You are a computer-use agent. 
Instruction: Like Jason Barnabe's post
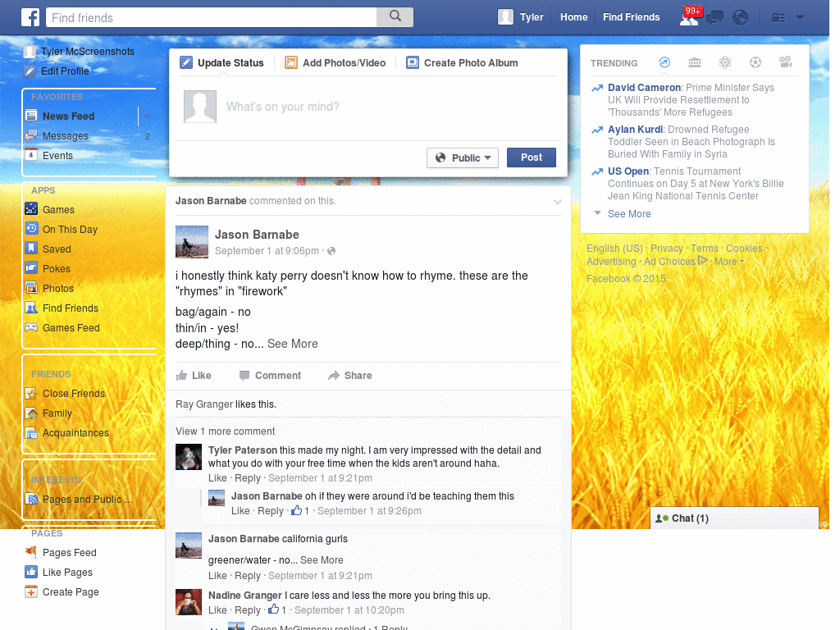[x=194, y=376]
